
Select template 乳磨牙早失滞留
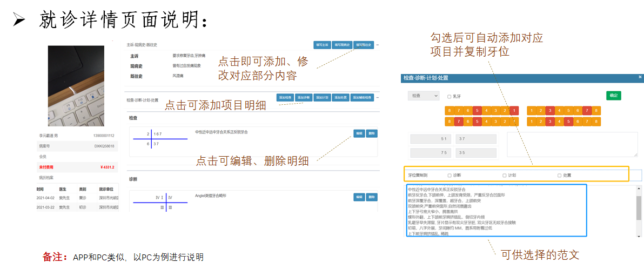click(x=462, y=223)
